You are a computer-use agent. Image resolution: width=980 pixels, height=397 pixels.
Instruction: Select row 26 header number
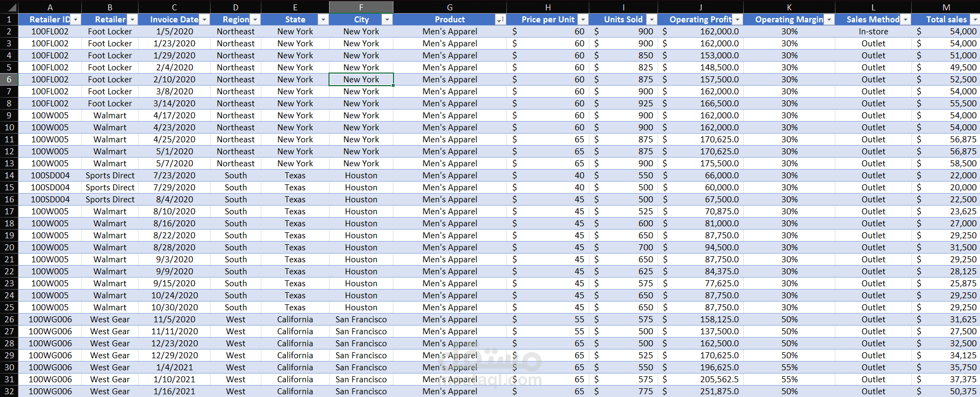click(x=9, y=319)
